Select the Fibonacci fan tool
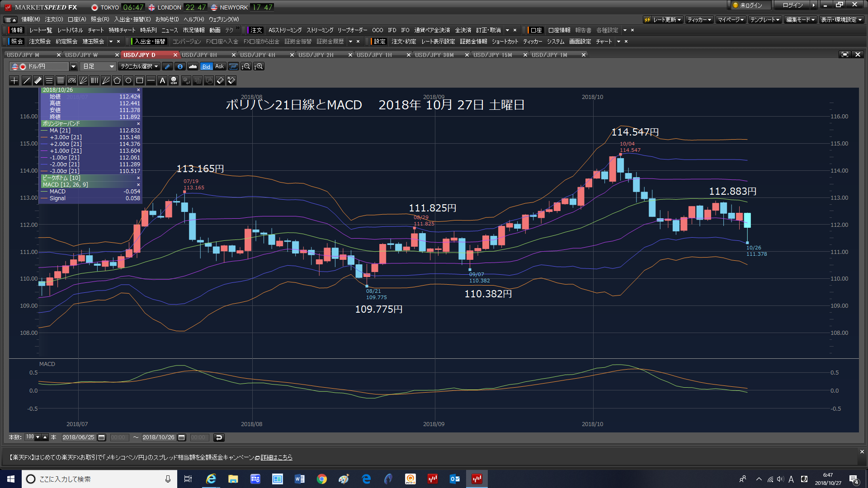The width and height of the screenshot is (868, 488). (x=83, y=80)
